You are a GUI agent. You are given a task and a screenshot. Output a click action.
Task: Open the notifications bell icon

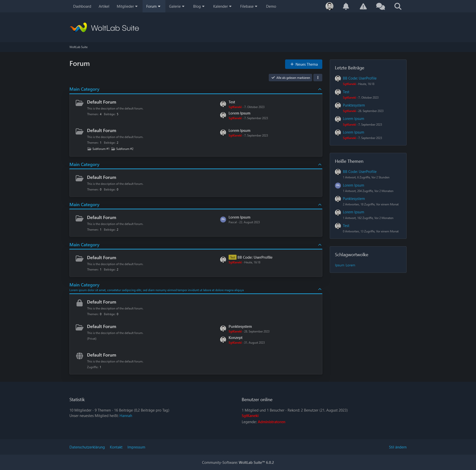point(346,6)
